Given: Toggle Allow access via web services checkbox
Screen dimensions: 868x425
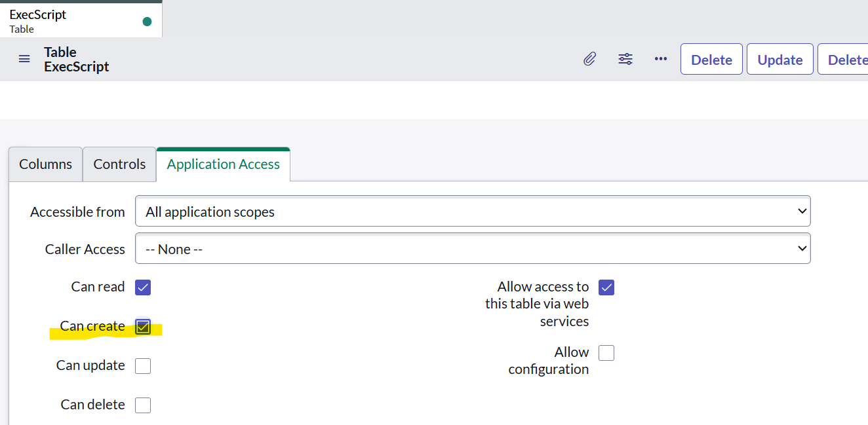Looking at the screenshot, I should click(x=606, y=287).
